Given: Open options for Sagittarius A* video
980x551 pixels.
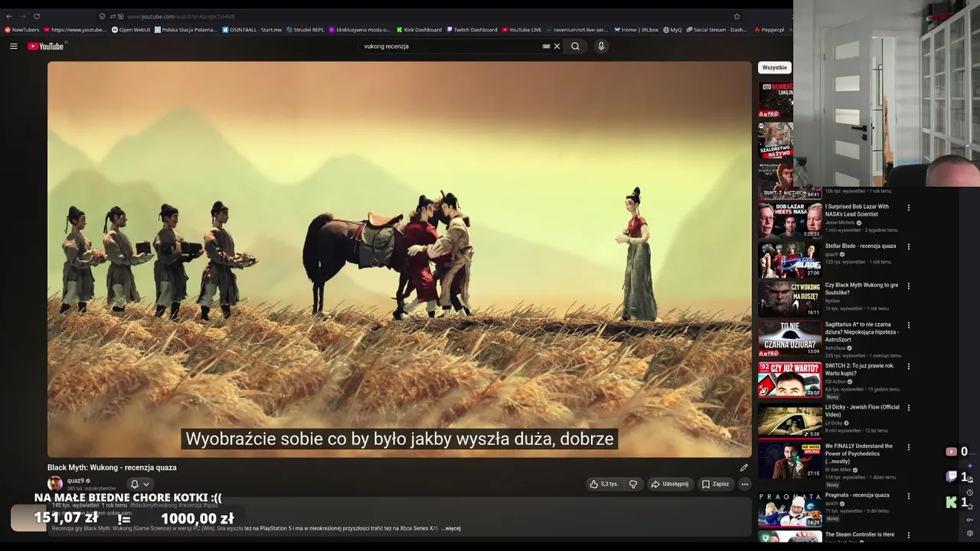Looking at the screenshot, I should pos(909,325).
